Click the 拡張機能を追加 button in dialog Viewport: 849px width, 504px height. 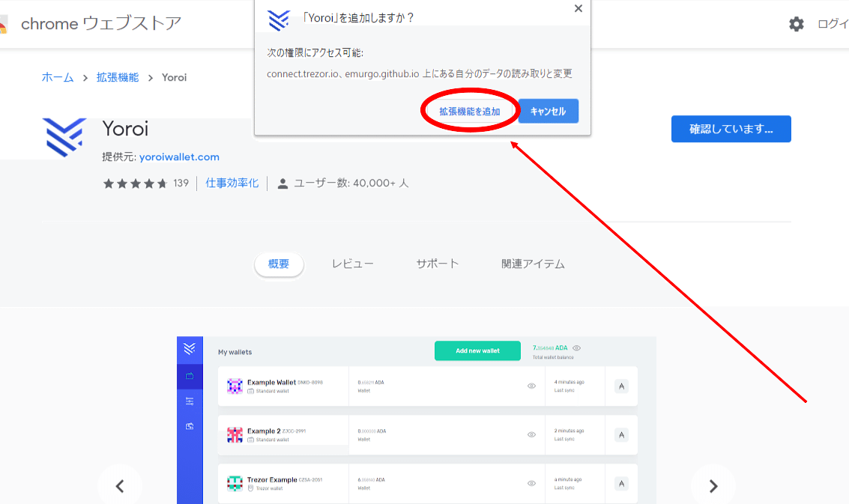coord(469,111)
